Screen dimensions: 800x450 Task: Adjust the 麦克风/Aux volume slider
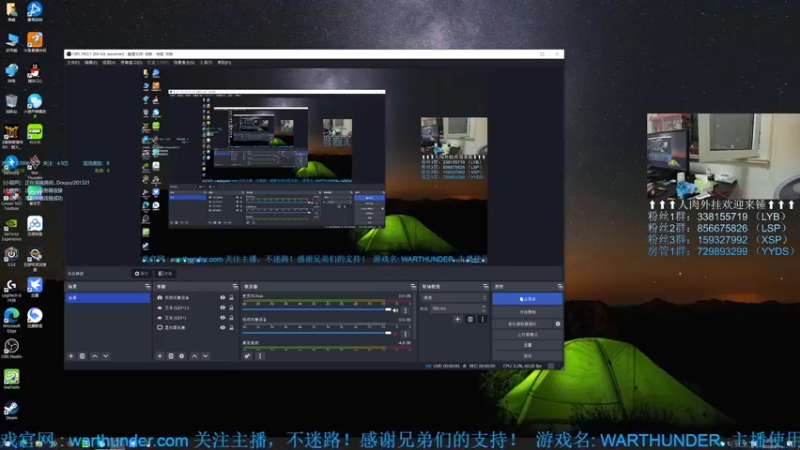[x=317, y=310]
